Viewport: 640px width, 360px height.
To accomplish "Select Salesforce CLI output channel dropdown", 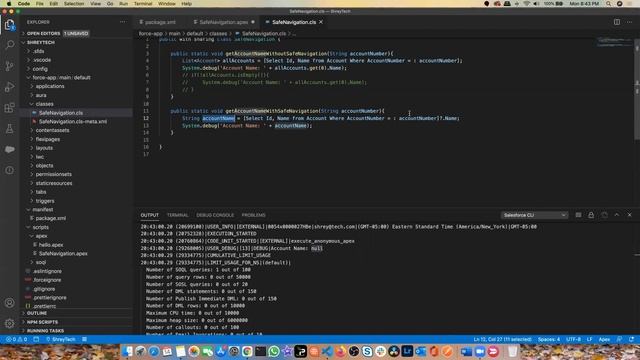I will tap(534, 215).
